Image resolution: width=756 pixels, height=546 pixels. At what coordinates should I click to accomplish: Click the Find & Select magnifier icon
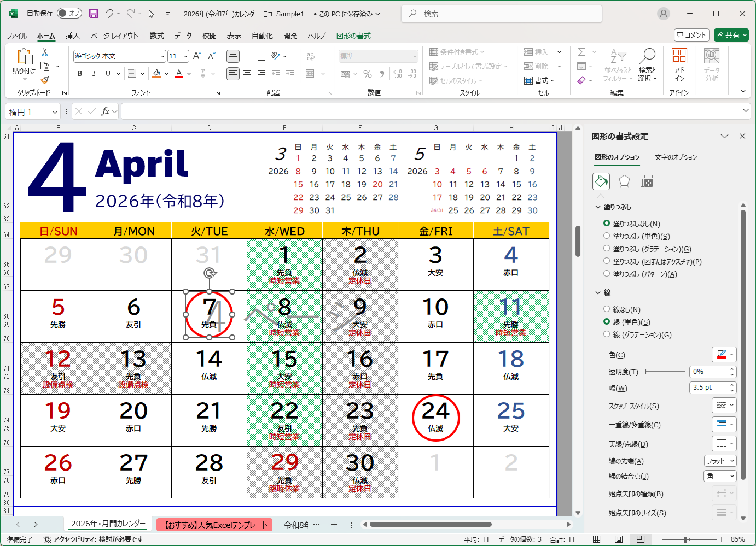pos(647,65)
